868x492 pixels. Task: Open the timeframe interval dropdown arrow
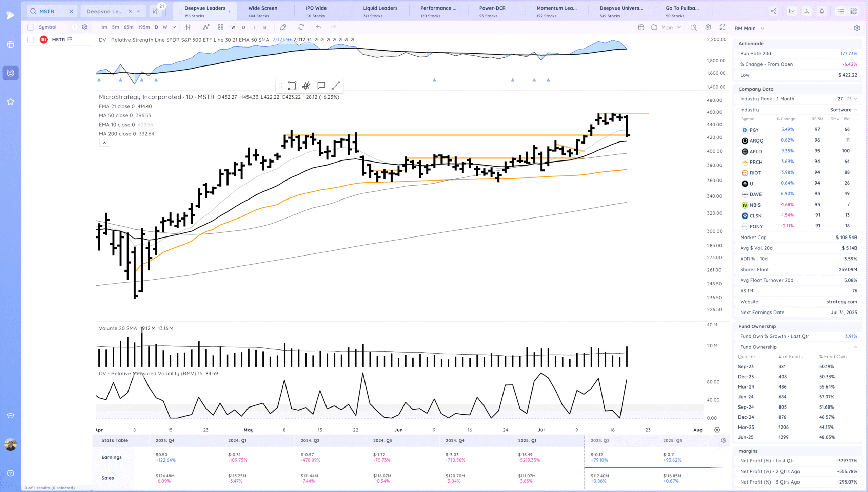174,27
